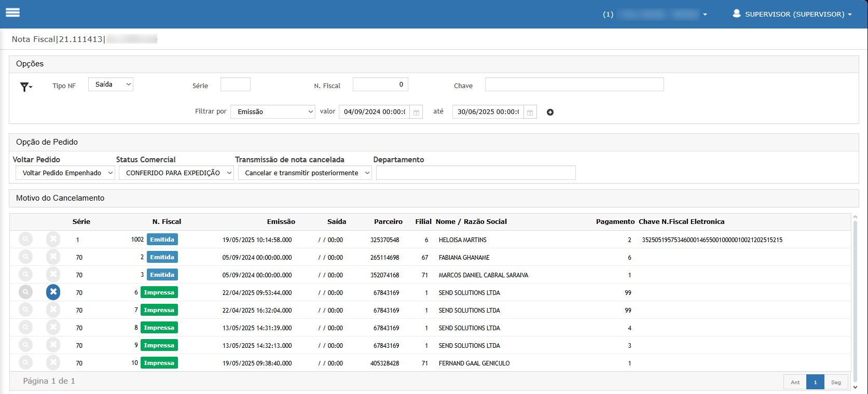Sort by Pagamento column header
868x394 pixels.
(615, 221)
